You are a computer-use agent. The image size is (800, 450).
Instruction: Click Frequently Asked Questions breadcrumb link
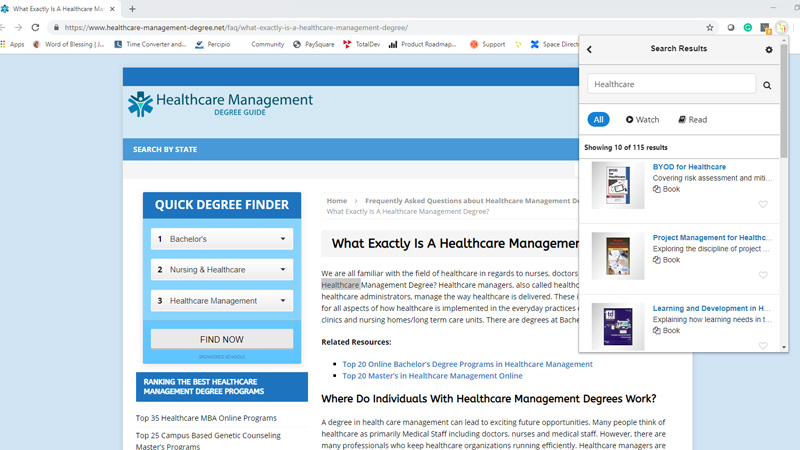click(x=472, y=201)
